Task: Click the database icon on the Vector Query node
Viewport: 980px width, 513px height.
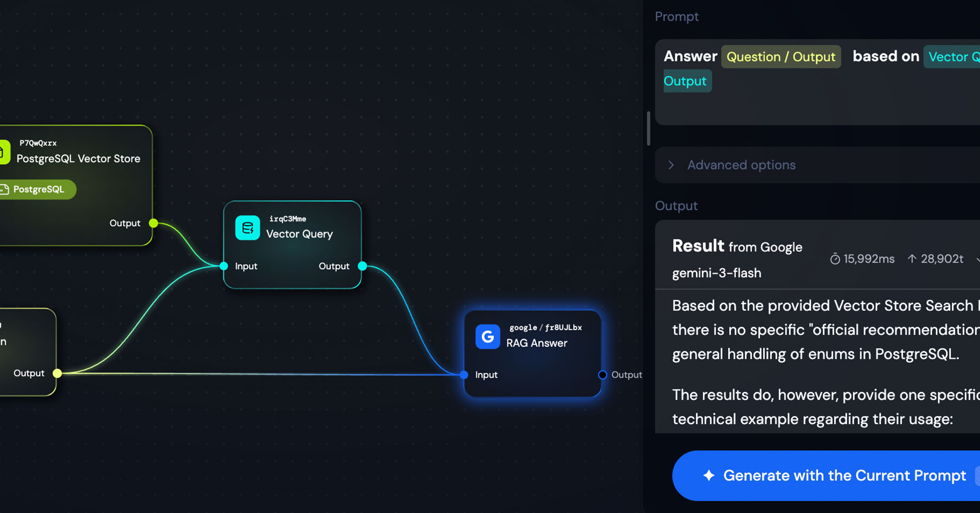Action: (x=247, y=227)
